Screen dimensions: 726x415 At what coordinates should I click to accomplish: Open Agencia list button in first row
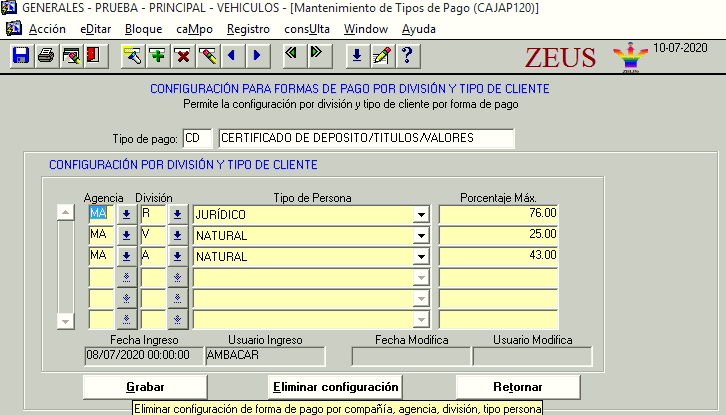click(x=126, y=214)
